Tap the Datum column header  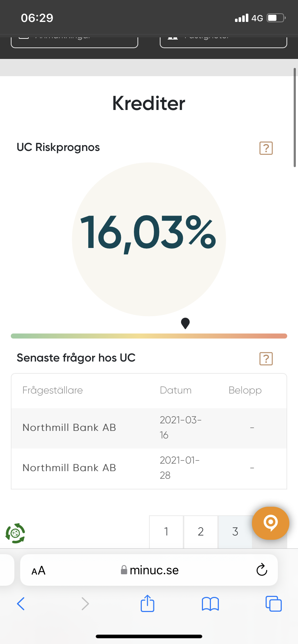(x=176, y=390)
